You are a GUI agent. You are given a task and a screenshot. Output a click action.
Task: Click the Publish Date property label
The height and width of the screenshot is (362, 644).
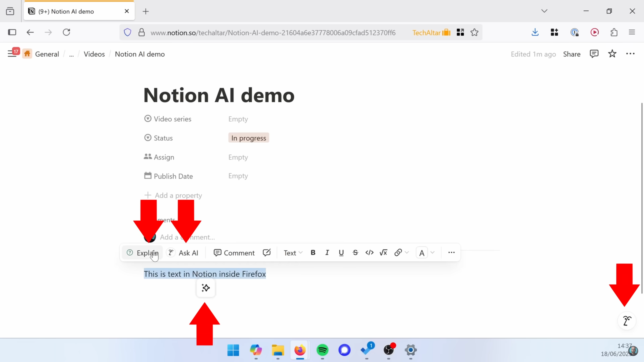tap(169, 176)
